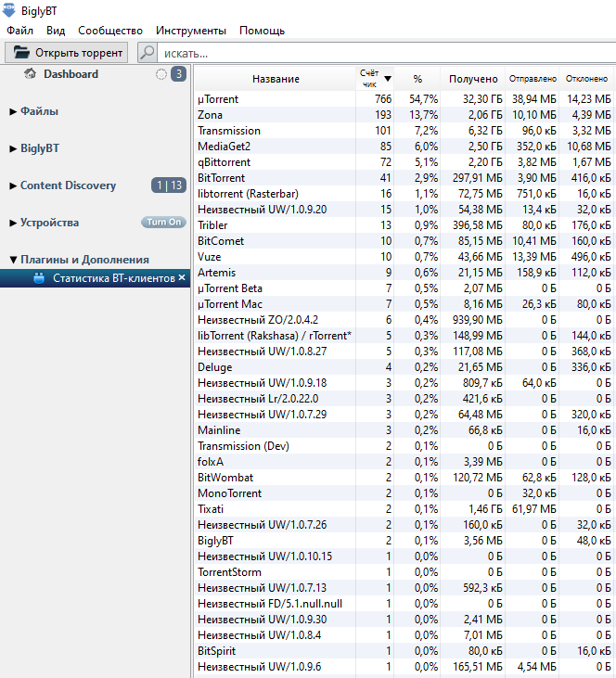Select the Zona row
This screenshot has height=678, width=616.
click(x=404, y=115)
